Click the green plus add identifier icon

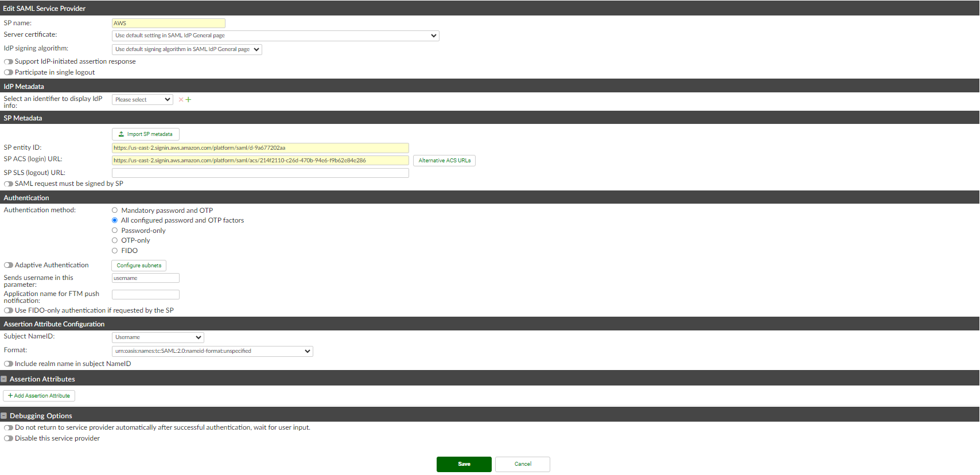click(188, 100)
